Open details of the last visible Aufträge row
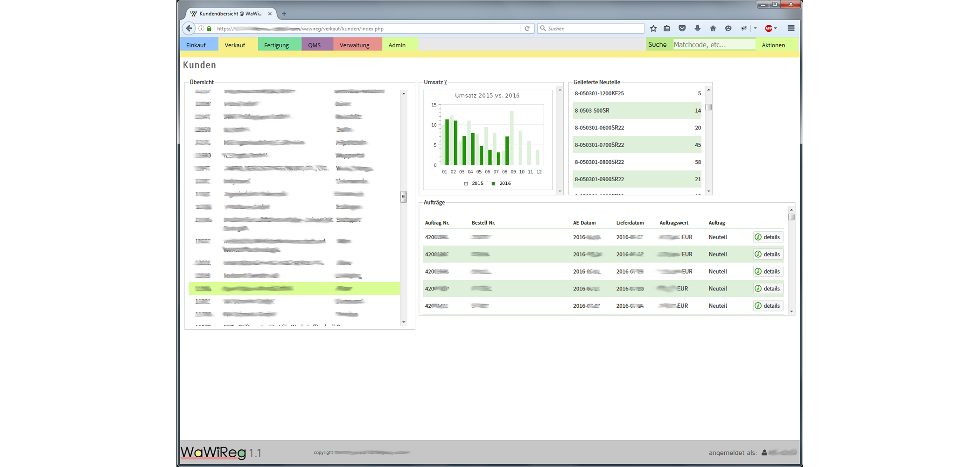The height and width of the screenshot is (467, 980). 768,306
